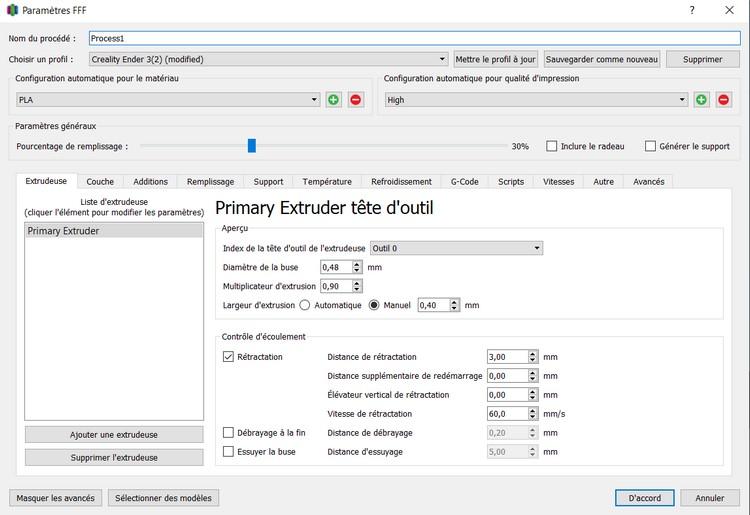The image size is (750, 515).
Task: Click Distance supplémentaire de redémarrage stepper
Action: 533,376
